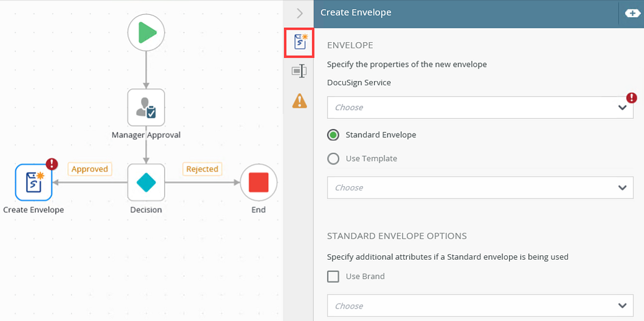Click the toggle icon in panel header

pyautogui.click(x=632, y=13)
